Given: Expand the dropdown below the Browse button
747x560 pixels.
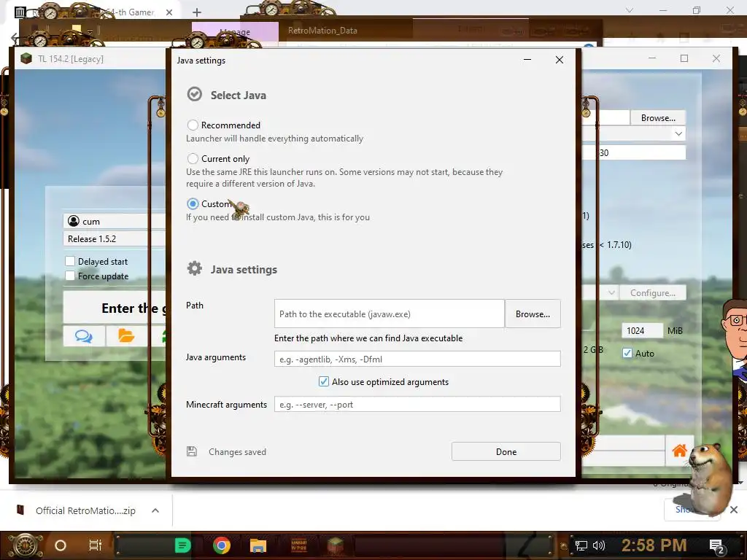Looking at the screenshot, I should click(x=678, y=134).
